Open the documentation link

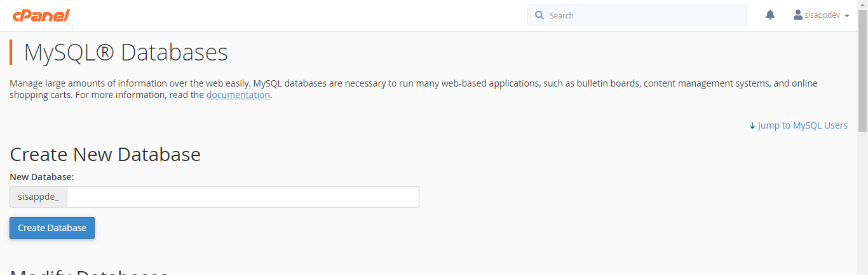(x=238, y=95)
